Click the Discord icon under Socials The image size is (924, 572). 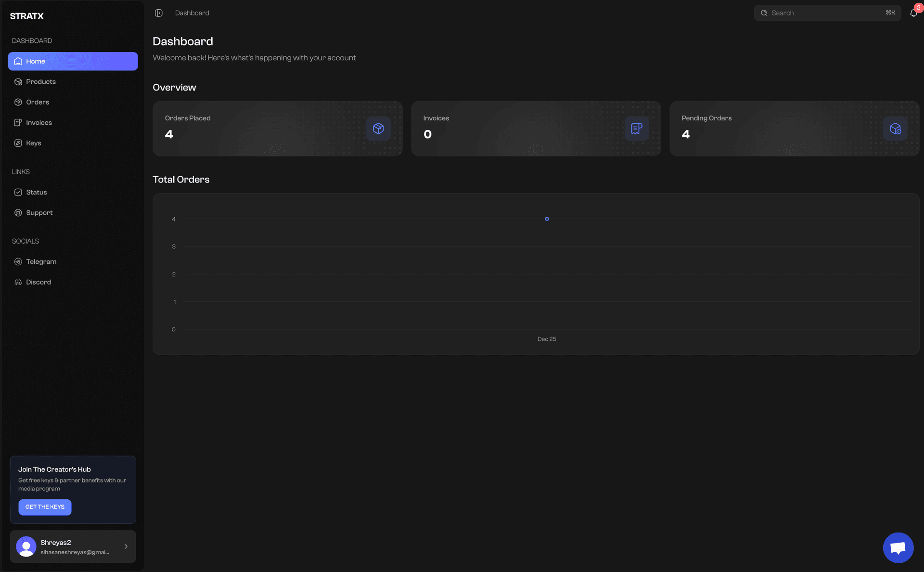coord(18,282)
